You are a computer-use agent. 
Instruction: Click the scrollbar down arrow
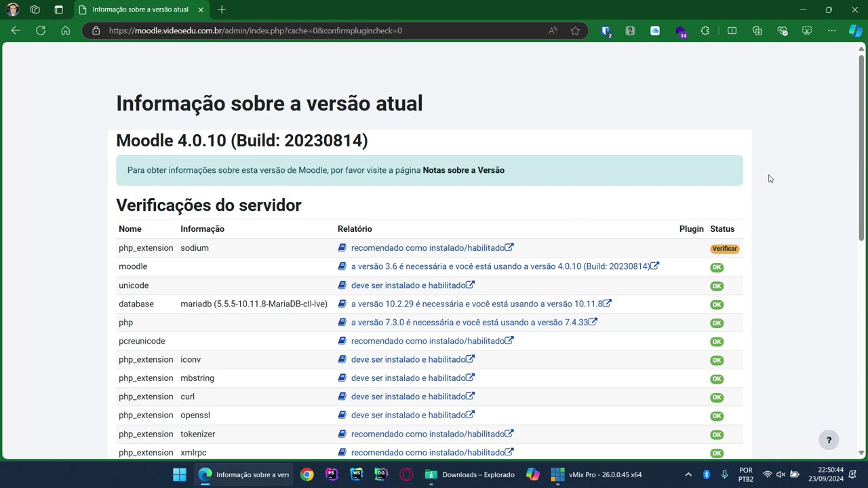pyautogui.click(x=862, y=453)
